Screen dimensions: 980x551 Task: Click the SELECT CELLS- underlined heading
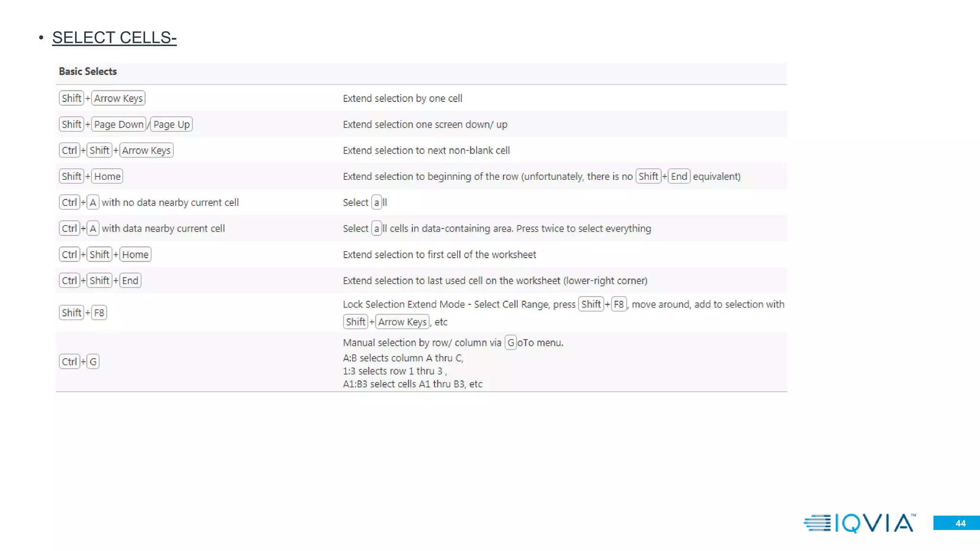(114, 37)
